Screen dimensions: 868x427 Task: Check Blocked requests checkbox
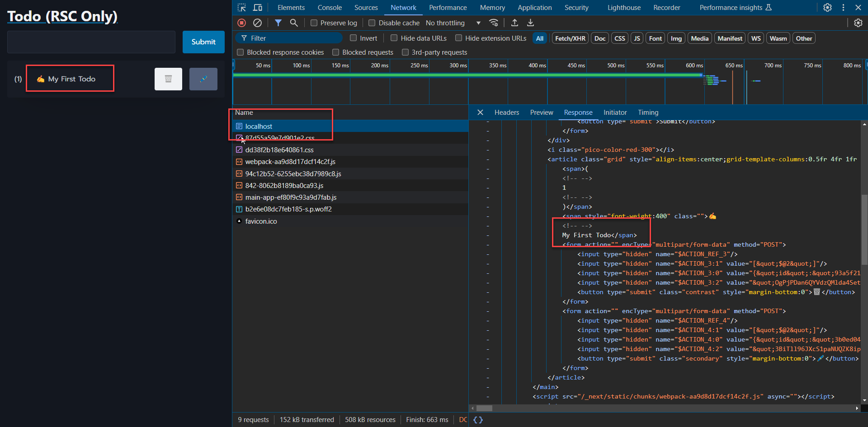coord(336,52)
